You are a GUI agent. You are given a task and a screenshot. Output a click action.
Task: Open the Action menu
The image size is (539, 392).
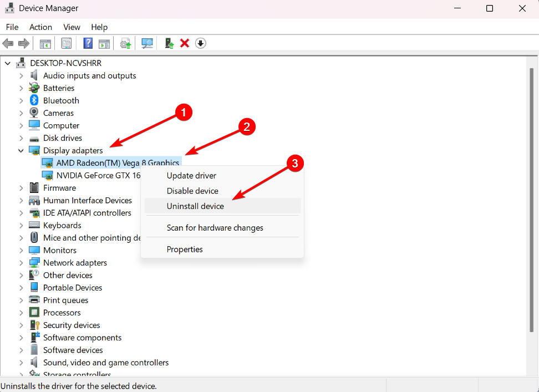[40, 27]
